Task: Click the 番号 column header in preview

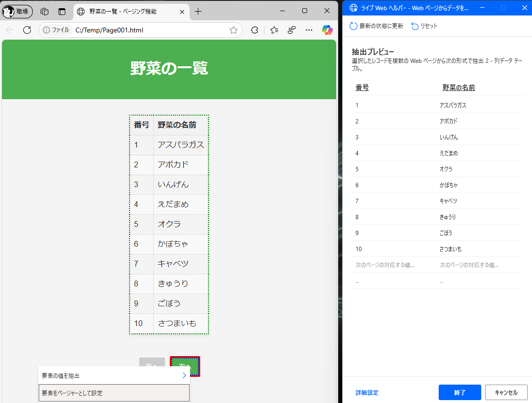Action: pyautogui.click(x=362, y=88)
